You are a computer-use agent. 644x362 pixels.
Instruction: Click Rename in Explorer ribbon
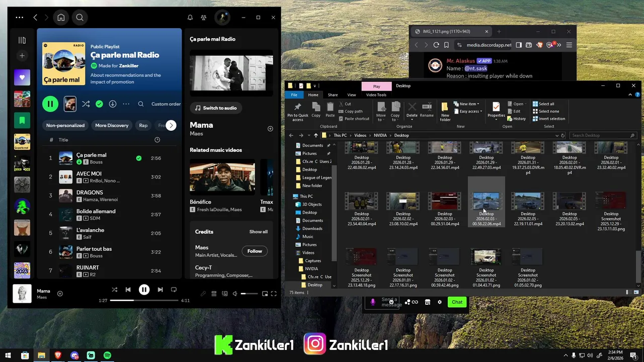tap(427, 110)
